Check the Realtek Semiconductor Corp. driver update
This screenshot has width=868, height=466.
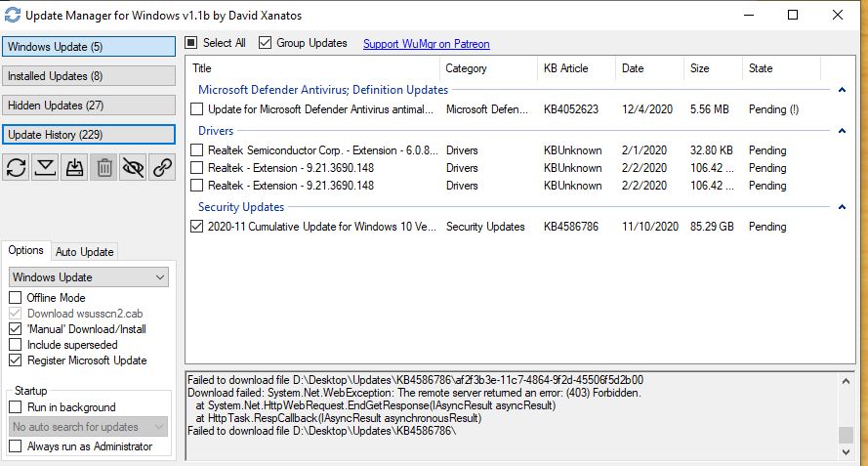tap(197, 150)
